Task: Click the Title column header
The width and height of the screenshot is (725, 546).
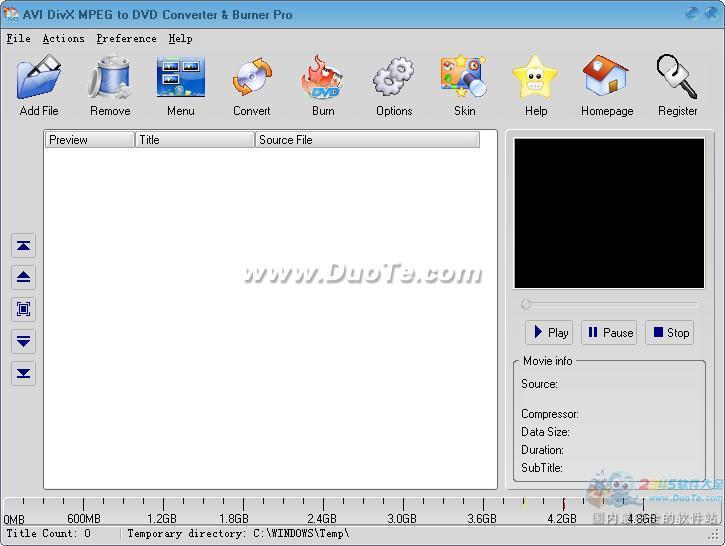Action: click(195, 140)
